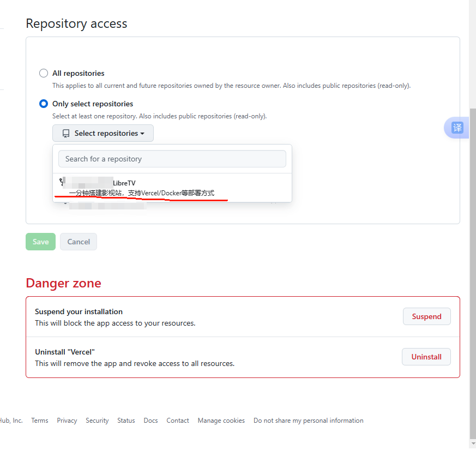The height and width of the screenshot is (450, 476).
Task: Go to the Security footer link
Action: [x=97, y=421]
